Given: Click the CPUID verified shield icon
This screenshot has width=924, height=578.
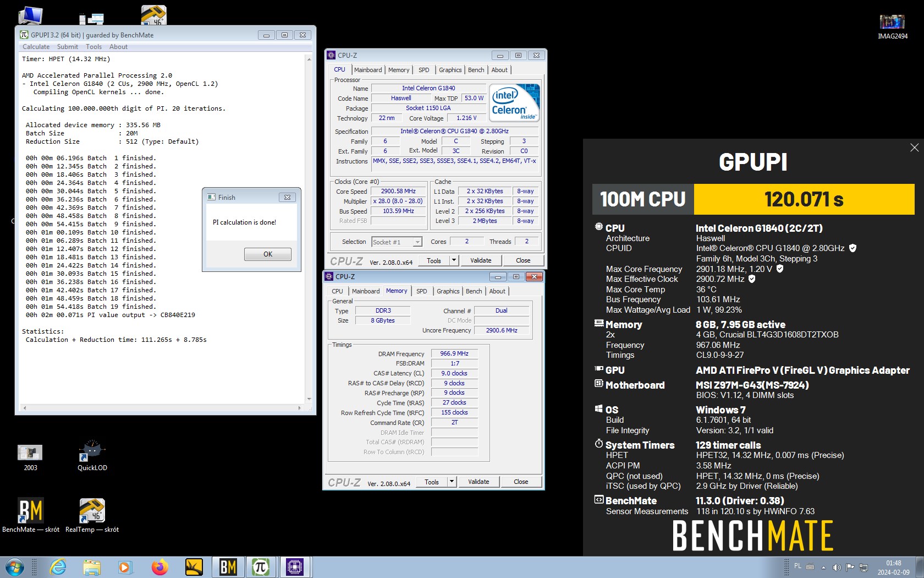Looking at the screenshot, I should (x=853, y=248).
